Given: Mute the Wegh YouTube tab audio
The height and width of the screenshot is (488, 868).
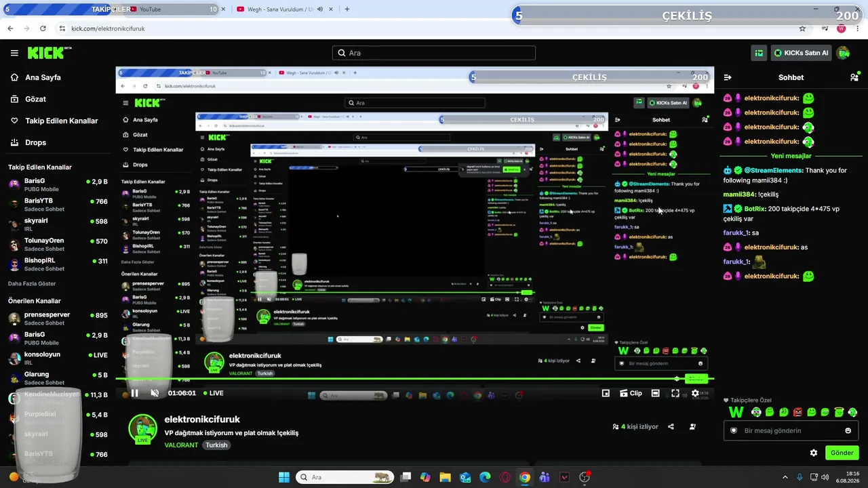Looking at the screenshot, I should [x=319, y=9].
